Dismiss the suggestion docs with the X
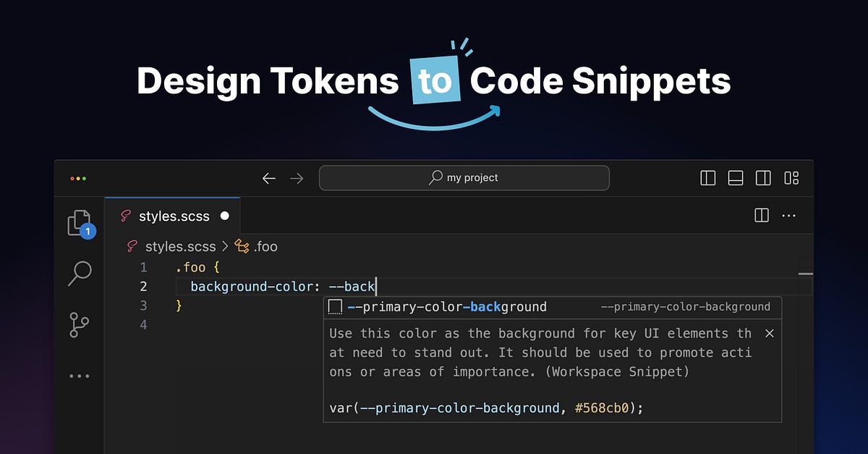868x454 pixels. point(769,333)
